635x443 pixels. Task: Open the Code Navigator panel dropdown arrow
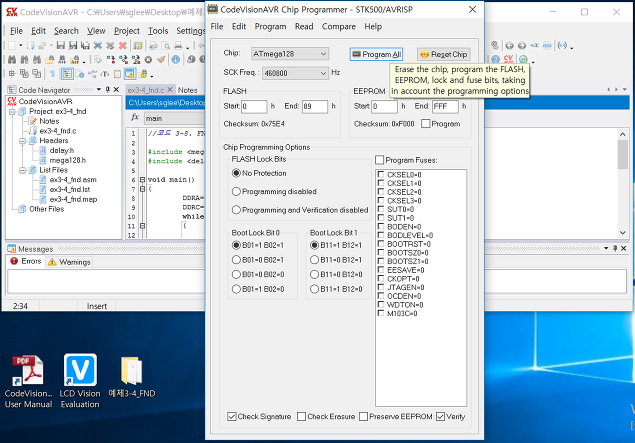(99, 89)
